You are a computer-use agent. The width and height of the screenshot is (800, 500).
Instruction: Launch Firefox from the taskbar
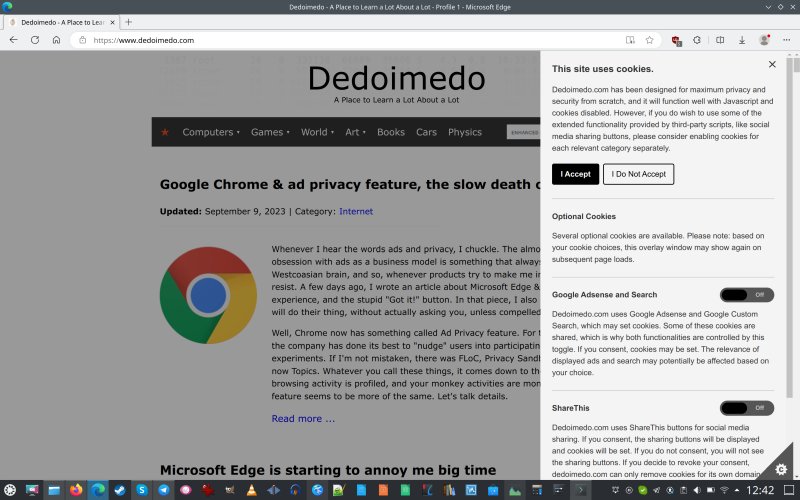click(x=76, y=490)
